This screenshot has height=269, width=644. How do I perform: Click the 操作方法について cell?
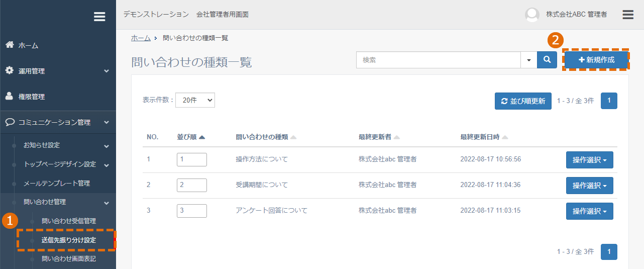[x=262, y=159]
